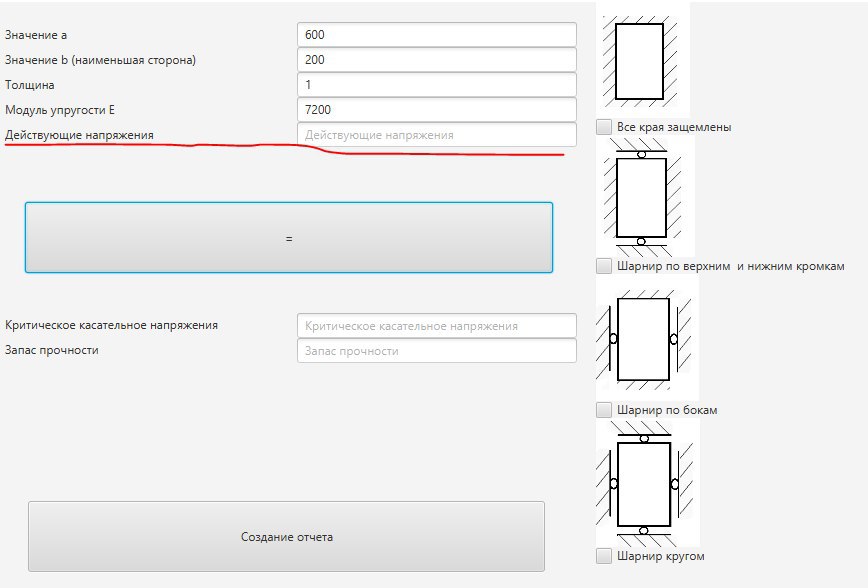Screen dimensions: 868x588
Task: Click the Модуль упругости E label
Action: click(x=60, y=110)
